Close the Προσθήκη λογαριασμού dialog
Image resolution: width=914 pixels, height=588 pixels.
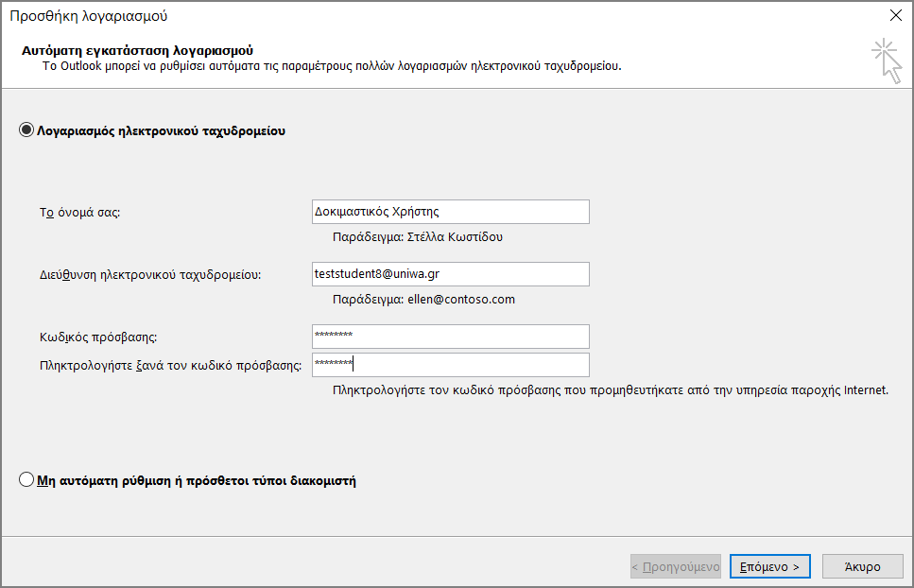click(896, 15)
